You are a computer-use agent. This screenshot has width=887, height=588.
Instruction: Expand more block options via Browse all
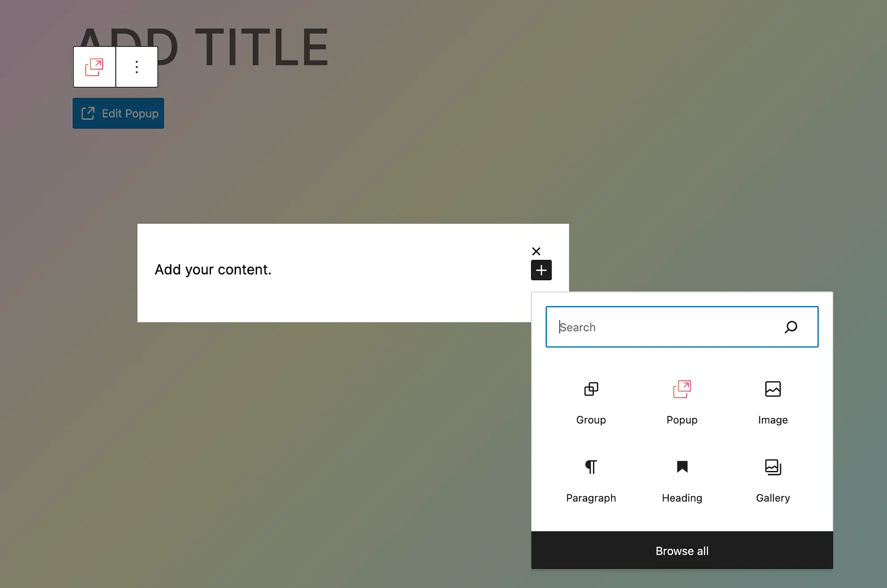coord(682,551)
